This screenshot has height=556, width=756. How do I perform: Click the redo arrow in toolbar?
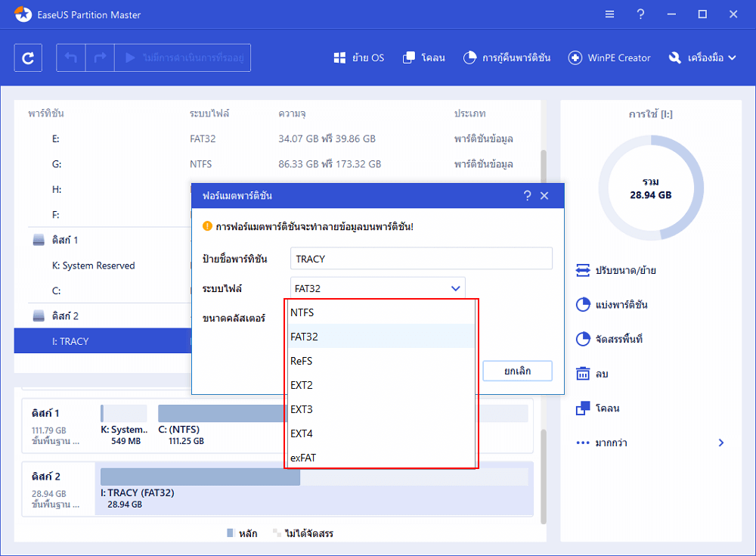point(100,58)
